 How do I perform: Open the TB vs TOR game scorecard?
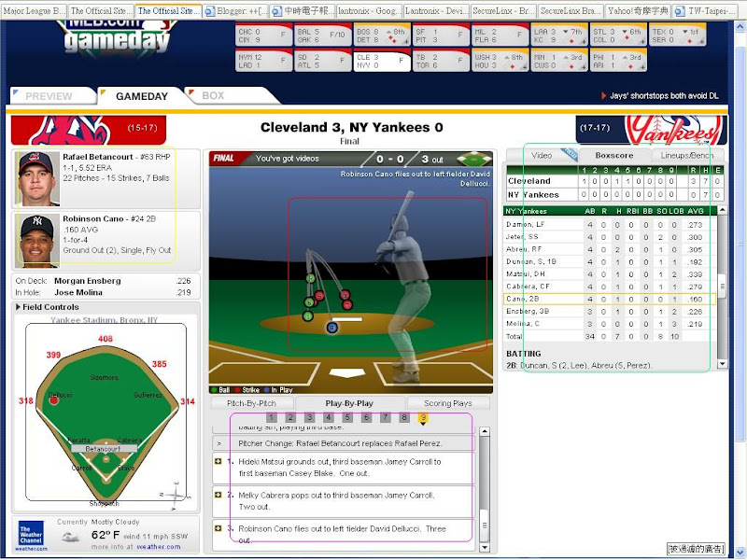click(x=441, y=61)
